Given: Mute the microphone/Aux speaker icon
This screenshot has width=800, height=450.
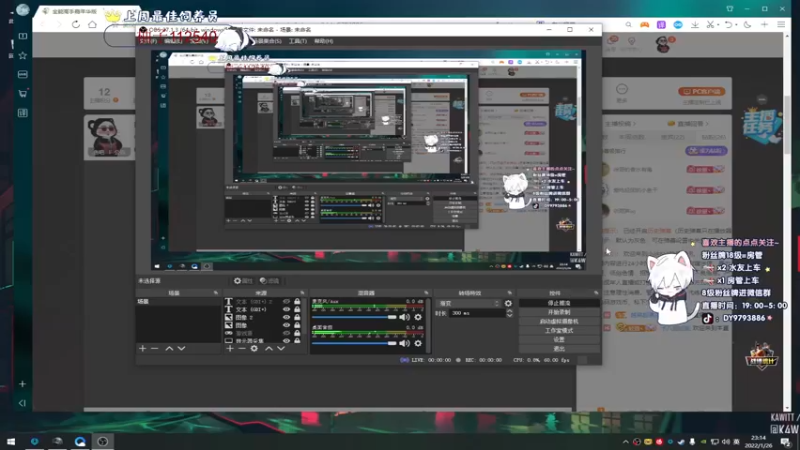Looking at the screenshot, I should 405,317.
